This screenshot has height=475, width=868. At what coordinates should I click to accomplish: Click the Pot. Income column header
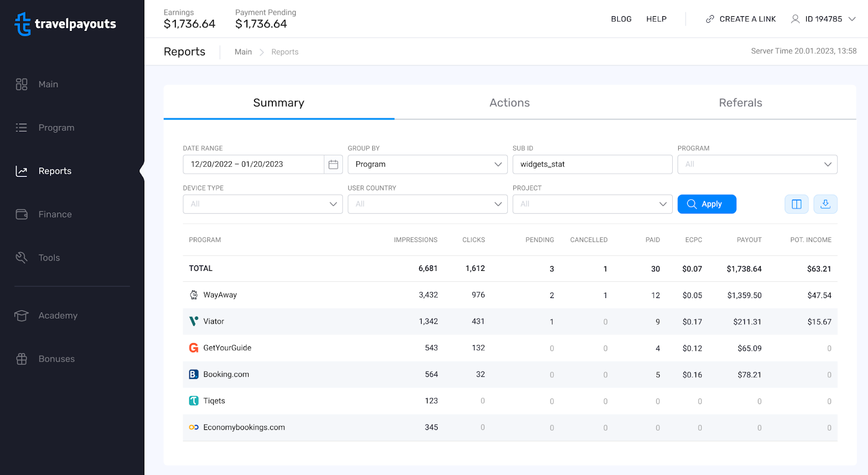[811, 240]
